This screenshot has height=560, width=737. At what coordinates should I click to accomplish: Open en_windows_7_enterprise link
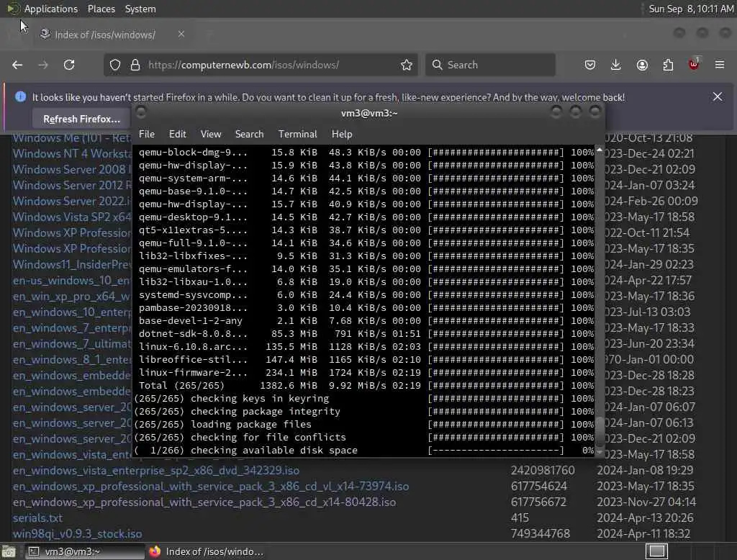[x=73, y=328]
